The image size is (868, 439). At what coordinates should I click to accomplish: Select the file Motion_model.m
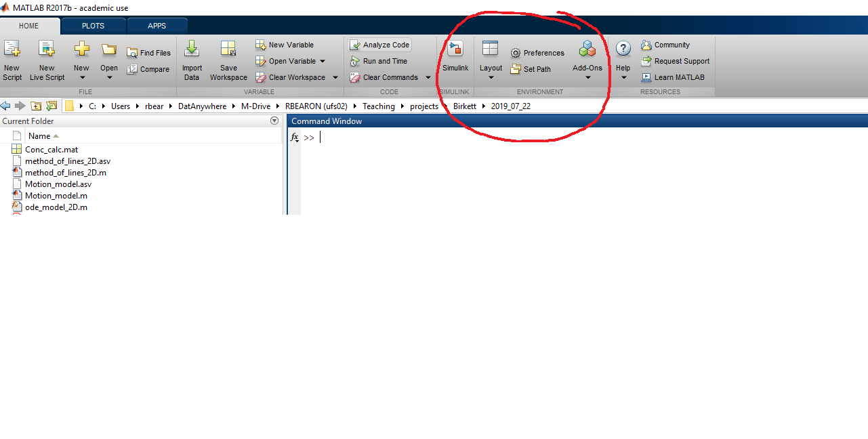pyautogui.click(x=56, y=196)
